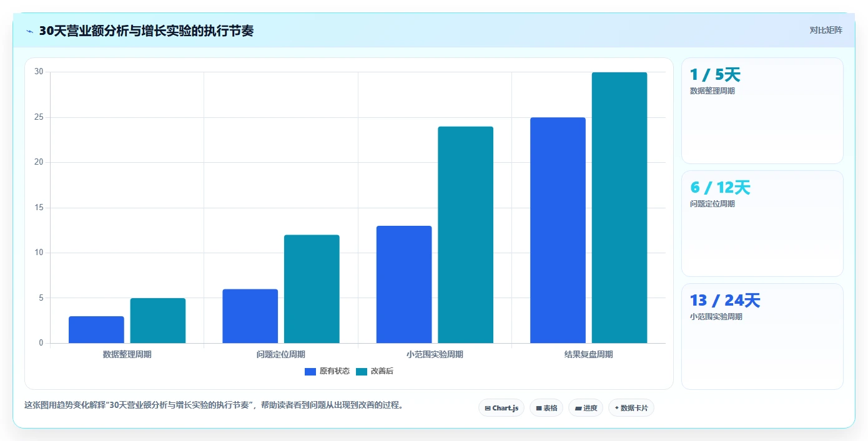Screen dimensions: 868x441
Task: Click the y-axis value 10
Action: pyautogui.click(x=39, y=253)
